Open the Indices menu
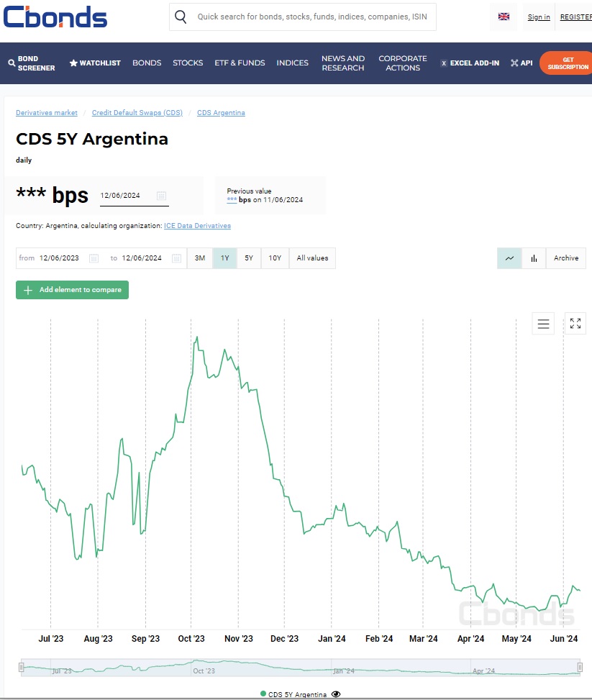This screenshot has width=592, height=700. click(x=293, y=63)
